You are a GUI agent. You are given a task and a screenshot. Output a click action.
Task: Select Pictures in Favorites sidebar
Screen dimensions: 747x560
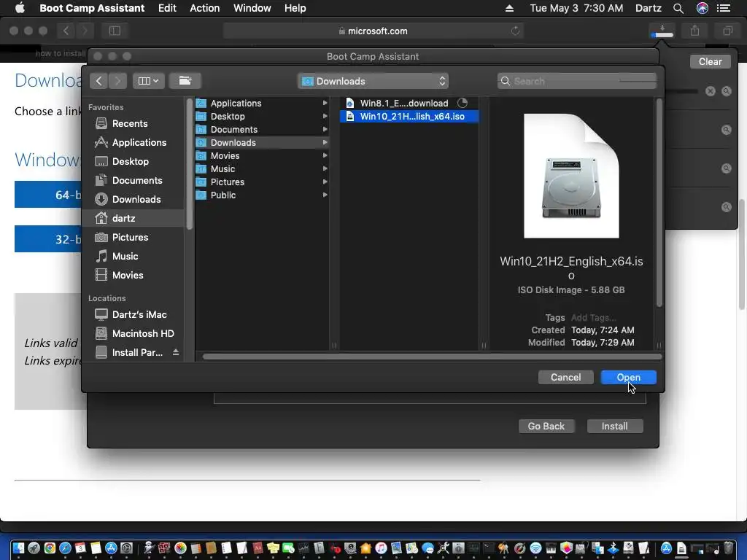coord(130,237)
